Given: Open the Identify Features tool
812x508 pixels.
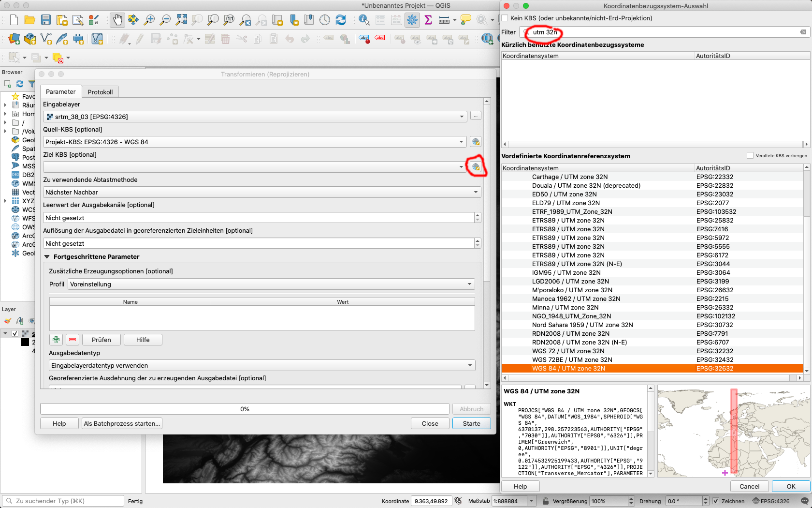Looking at the screenshot, I should point(364,20).
